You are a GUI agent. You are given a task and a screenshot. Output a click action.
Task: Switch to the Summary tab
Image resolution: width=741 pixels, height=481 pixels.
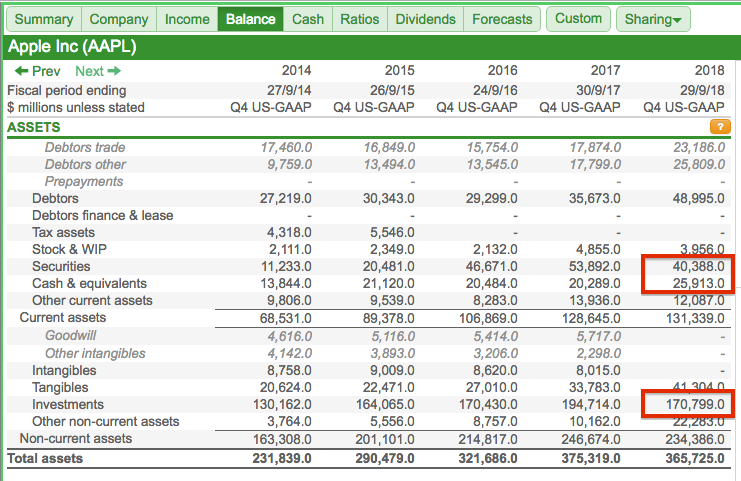43,19
